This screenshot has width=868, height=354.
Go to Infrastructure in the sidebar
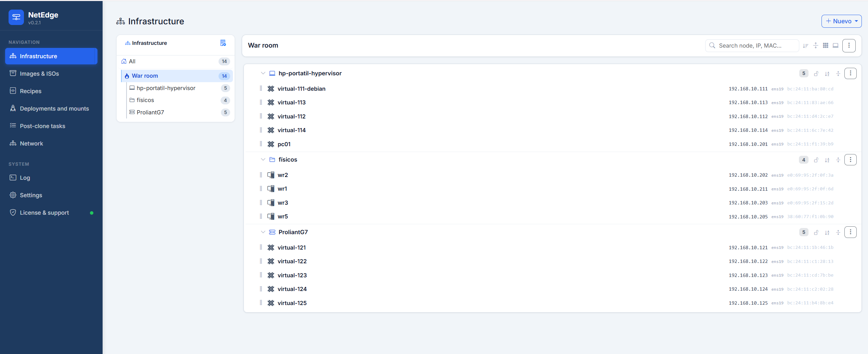pos(51,56)
